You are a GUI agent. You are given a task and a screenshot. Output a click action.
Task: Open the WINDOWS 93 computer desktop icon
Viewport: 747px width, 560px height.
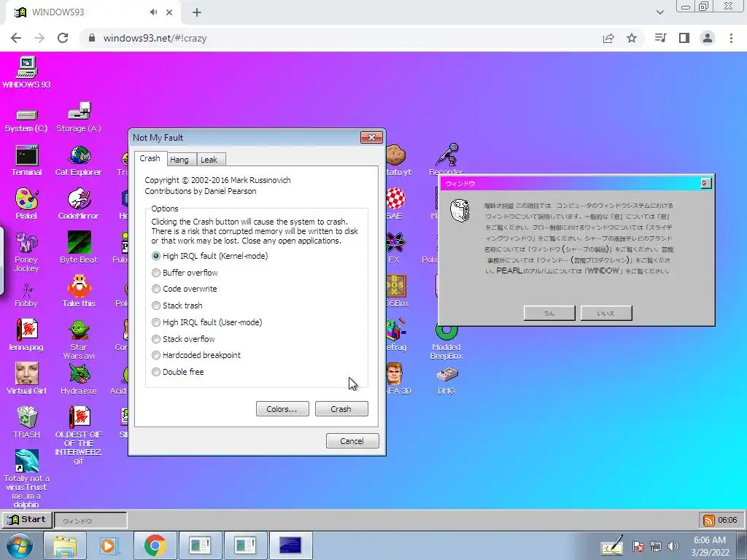(x=27, y=72)
